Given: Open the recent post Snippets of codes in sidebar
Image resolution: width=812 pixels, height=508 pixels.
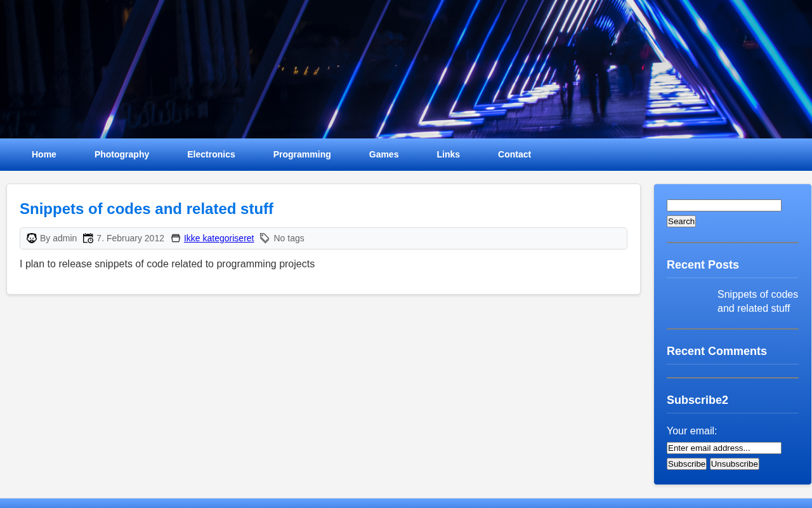Looking at the screenshot, I should (757, 302).
